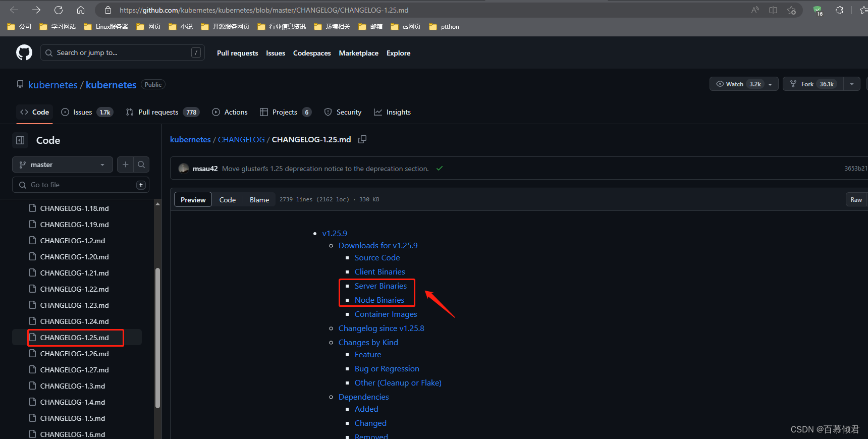Viewport: 868px width, 439px height.
Task: Open split screen icon in address bar
Action: (x=773, y=10)
